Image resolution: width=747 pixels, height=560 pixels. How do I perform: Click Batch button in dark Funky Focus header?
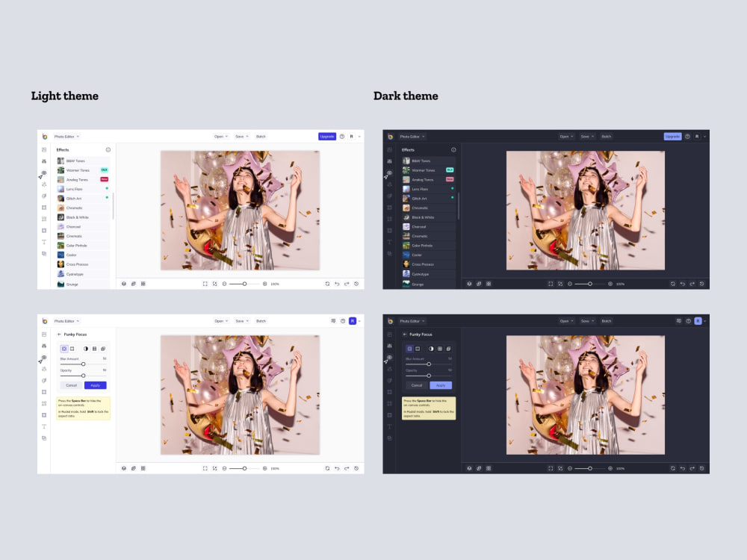(x=606, y=321)
